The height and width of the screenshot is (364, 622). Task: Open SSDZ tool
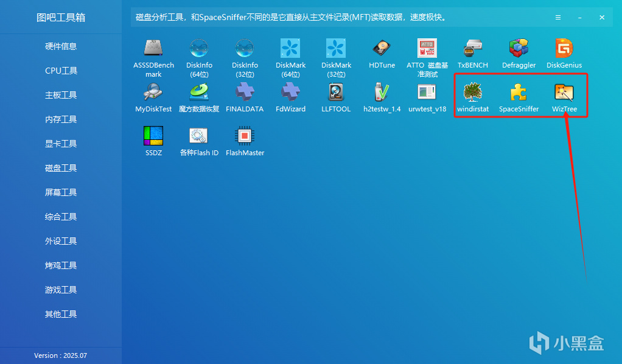click(x=153, y=141)
